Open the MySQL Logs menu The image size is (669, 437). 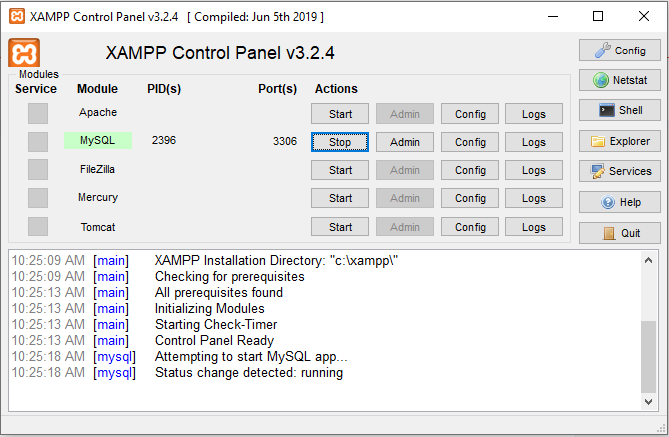point(534,142)
